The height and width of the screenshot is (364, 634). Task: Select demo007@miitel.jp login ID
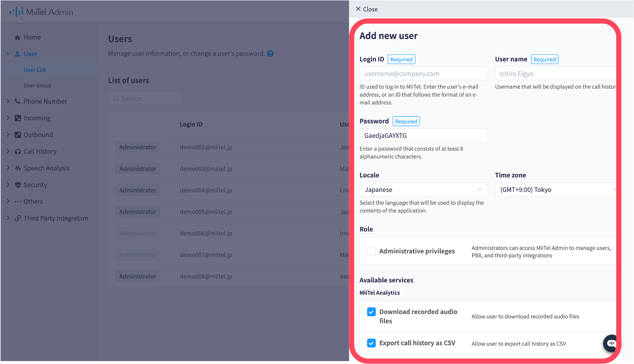pyautogui.click(x=206, y=255)
